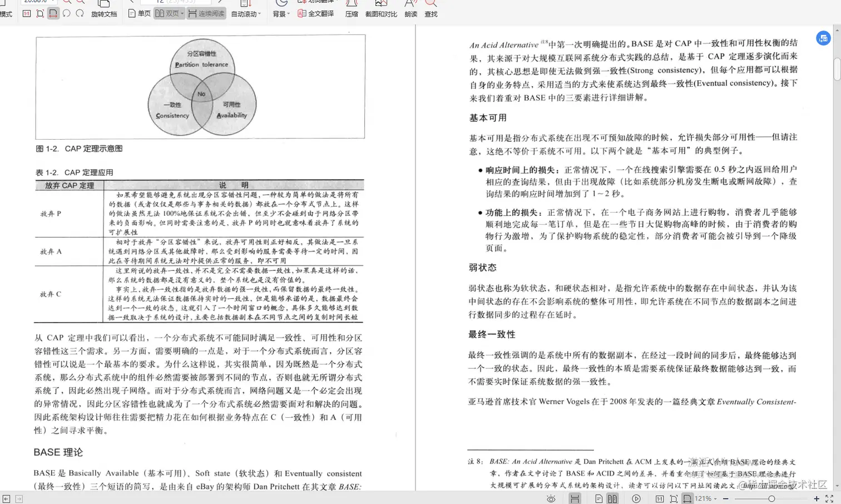Toggle continuous reading icon in status bar
Screen dimensions: 841x504
(x=575, y=499)
